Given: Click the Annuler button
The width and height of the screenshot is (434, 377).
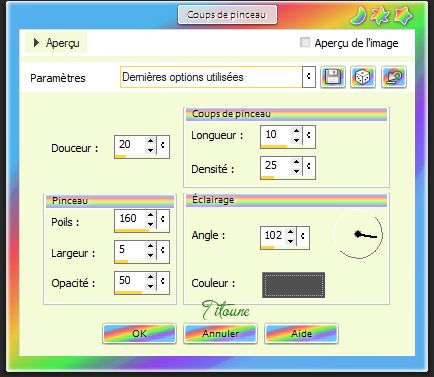Looking at the screenshot, I should [x=220, y=333].
